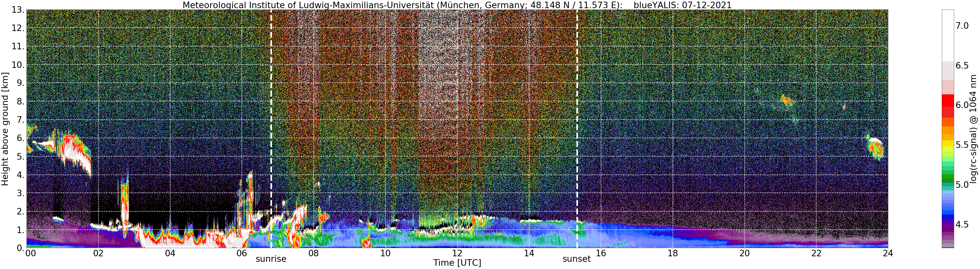Click the y-axis tick label '7.'
This screenshot has height=269, width=980.
click(x=20, y=120)
